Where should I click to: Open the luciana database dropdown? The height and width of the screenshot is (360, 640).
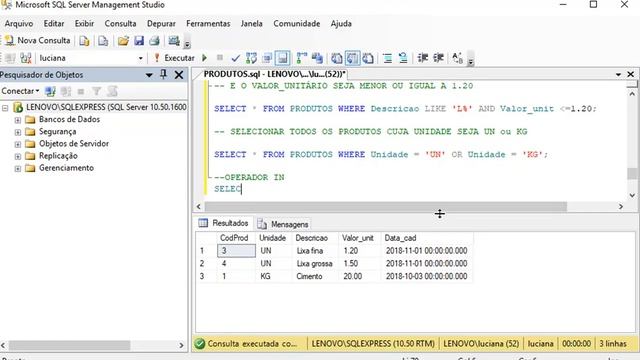point(140,58)
